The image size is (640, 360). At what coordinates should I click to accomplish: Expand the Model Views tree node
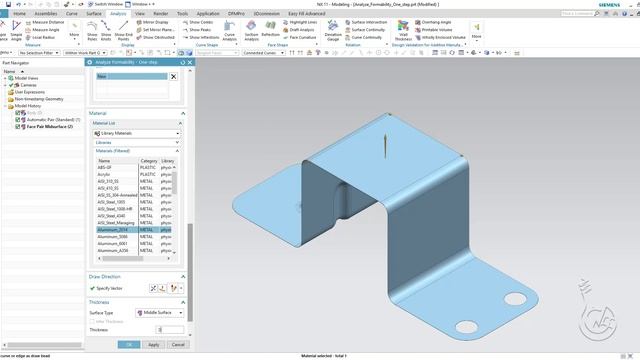coord(5,78)
